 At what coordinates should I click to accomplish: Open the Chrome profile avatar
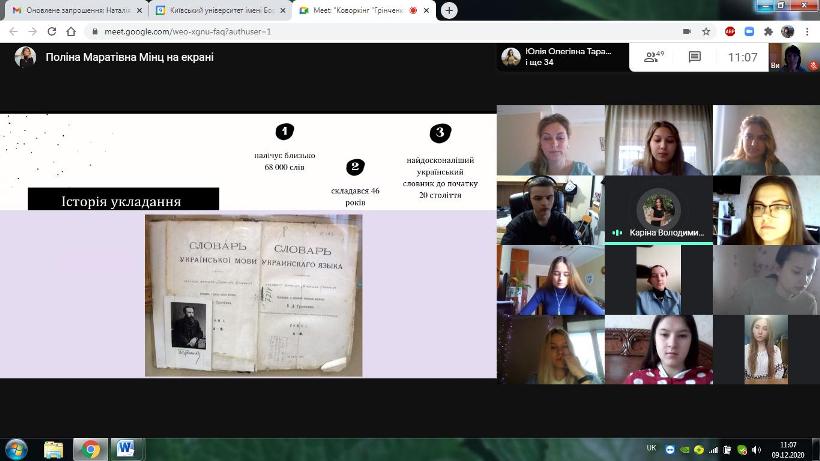(x=788, y=31)
